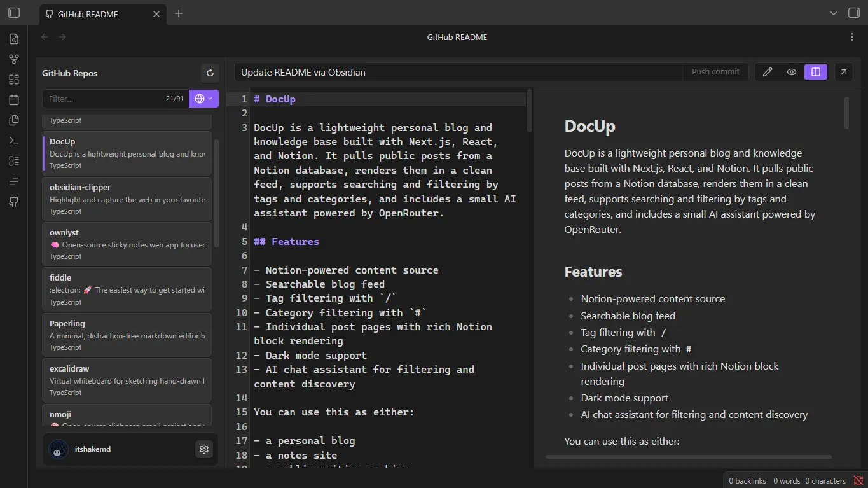Screen dimensions: 868x488
Task: Open the quick switcher file-search ribbon icon
Action: pyautogui.click(x=14, y=39)
